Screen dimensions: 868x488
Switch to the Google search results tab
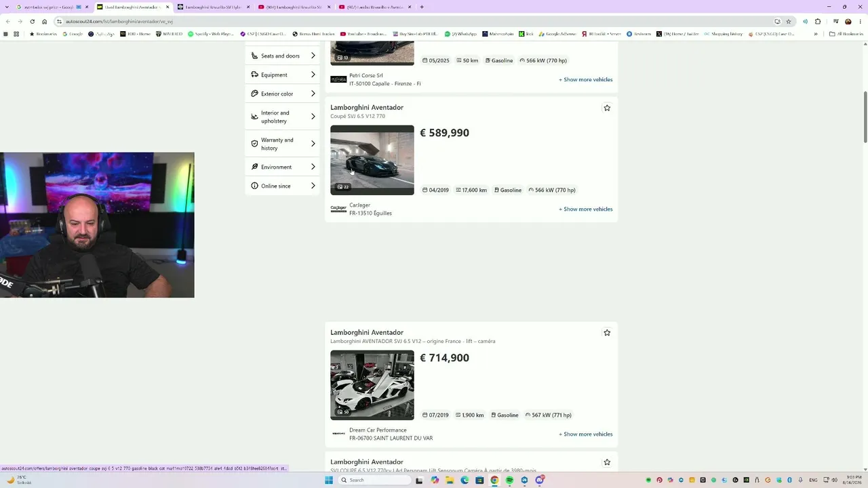pos(50,7)
